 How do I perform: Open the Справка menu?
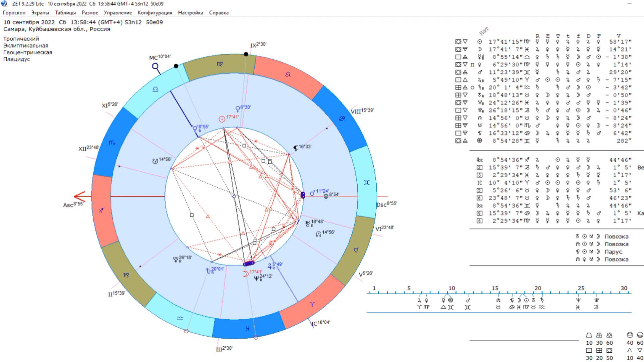click(x=219, y=13)
